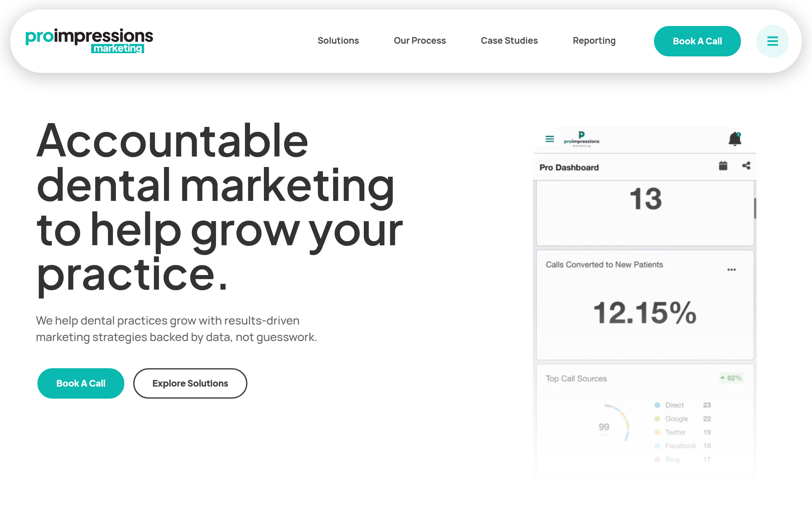Image resolution: width=812 pixels, height=507 pixels.
Task: Open the site hamburger menu at top right
Action: pyautogui.click(x=772, y=41)
